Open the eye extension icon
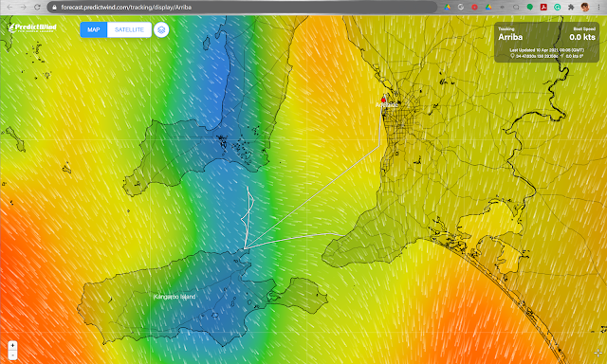 point(502,7)
